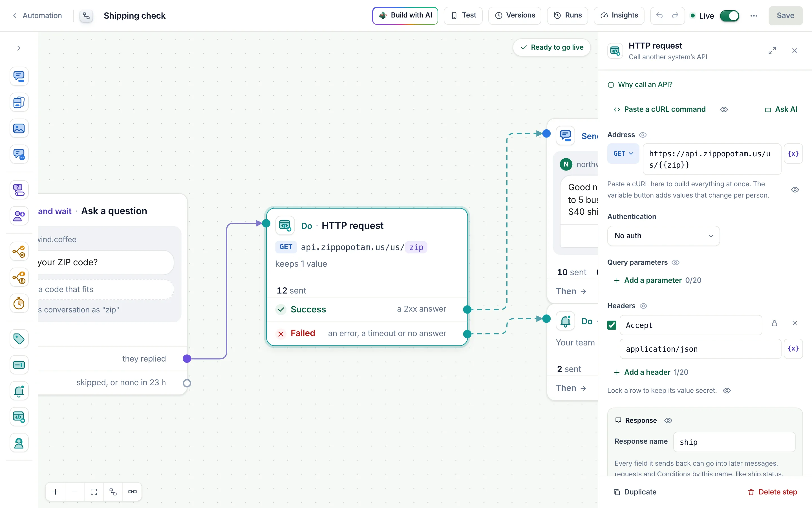
Task: Toggle the eye icon next to Response
Action: point(668,421)
